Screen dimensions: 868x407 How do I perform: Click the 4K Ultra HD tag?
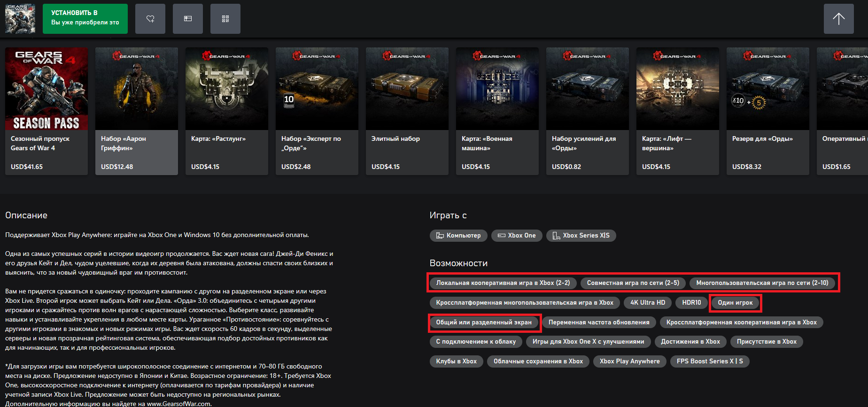(x=648, y=303)
